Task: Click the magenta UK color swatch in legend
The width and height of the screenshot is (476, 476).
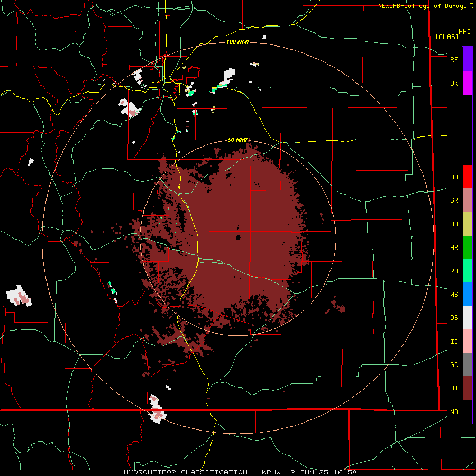Action: 467,83
